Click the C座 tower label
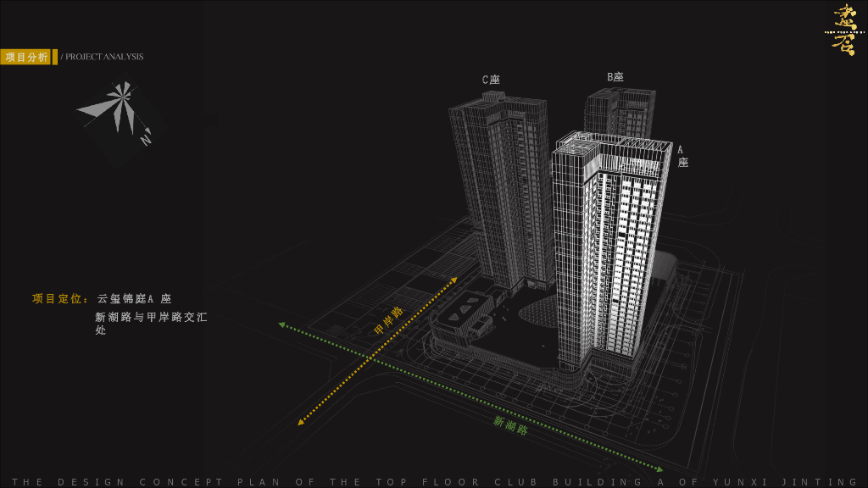The width and height of the screenshot is (868, 488). 491,80
